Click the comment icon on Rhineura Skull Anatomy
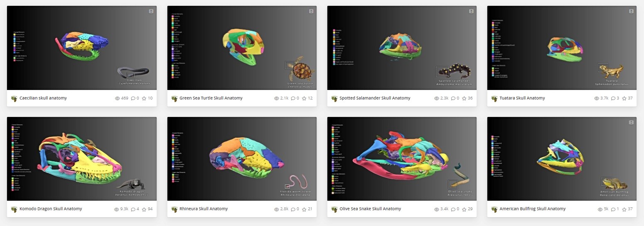Screen dimensions: 644x226 click(293, 209)
